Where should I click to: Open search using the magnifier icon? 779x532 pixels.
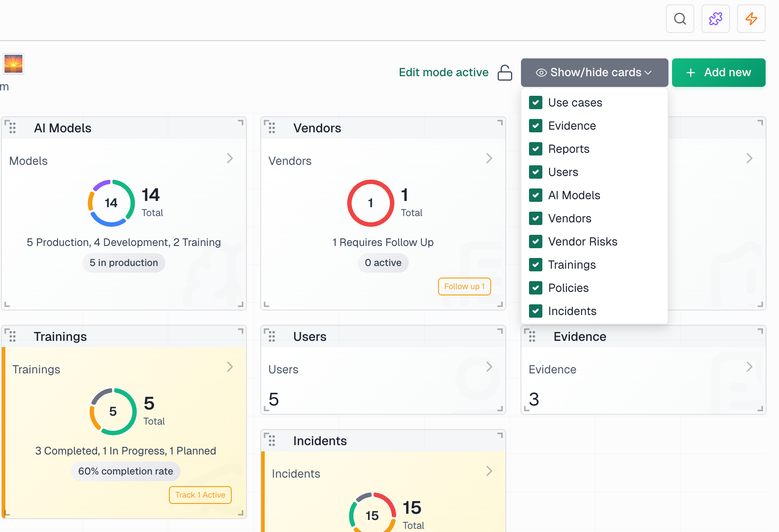(680, 19)
